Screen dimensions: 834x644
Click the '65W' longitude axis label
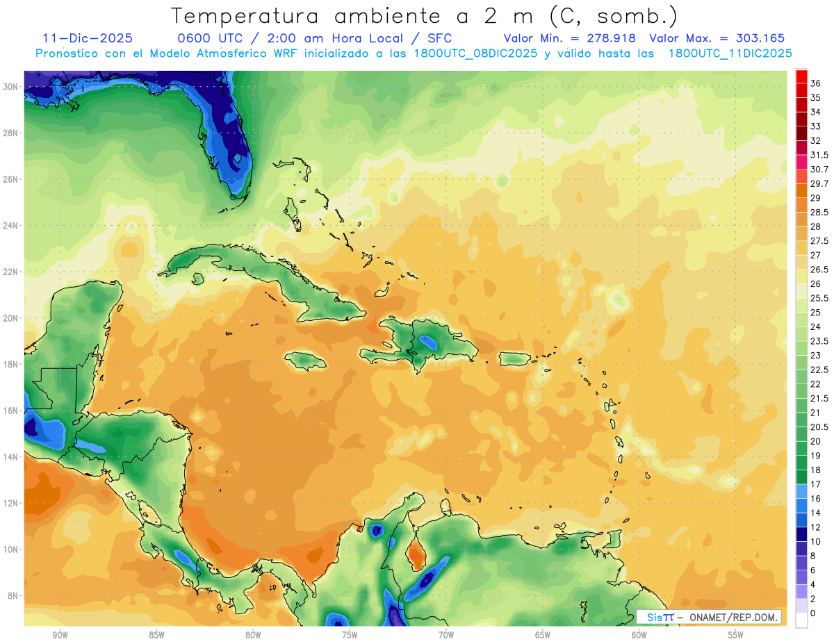(543, 636)
